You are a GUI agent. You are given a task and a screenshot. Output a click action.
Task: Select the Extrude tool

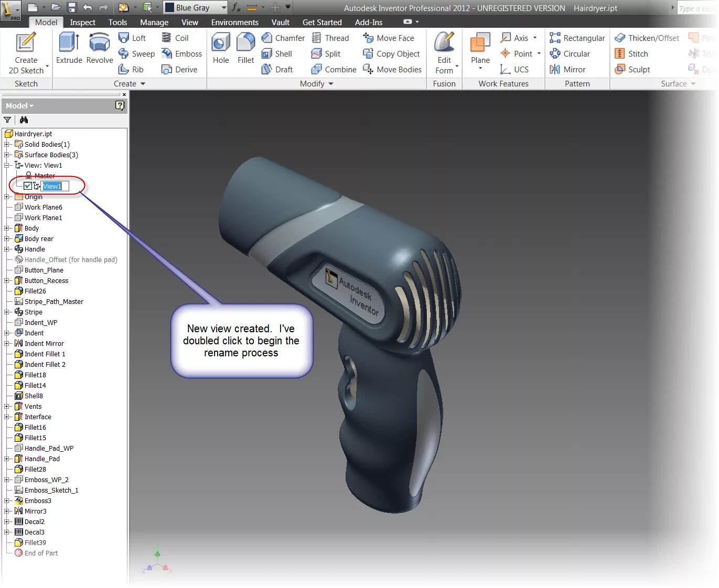[x=69, y=48]
